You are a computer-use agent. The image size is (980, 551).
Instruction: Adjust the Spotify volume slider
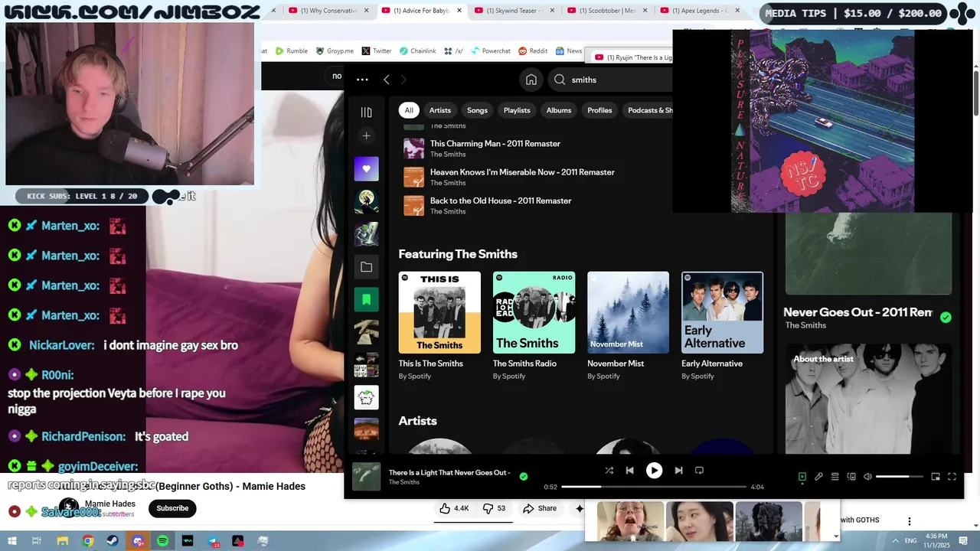point(898,477)
